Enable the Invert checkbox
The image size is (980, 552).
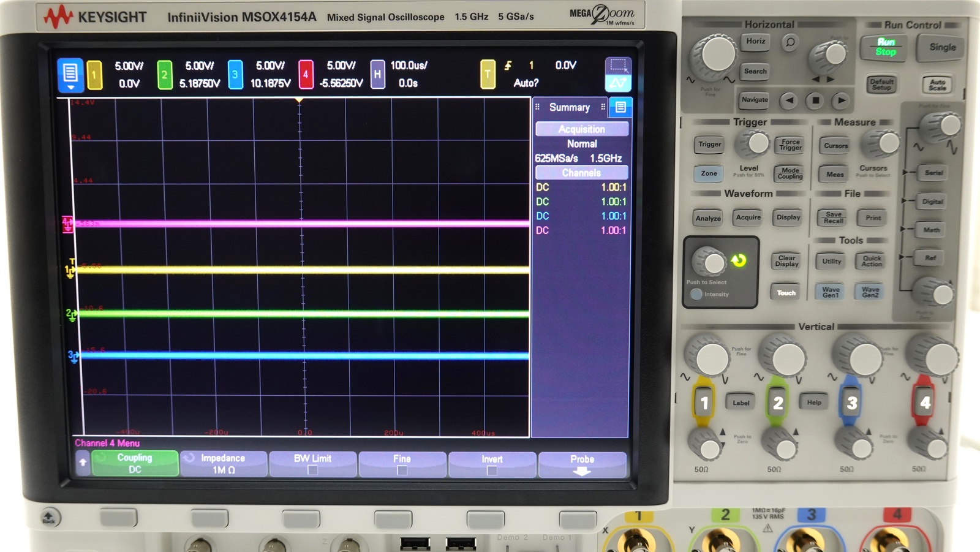click(492, 470)
